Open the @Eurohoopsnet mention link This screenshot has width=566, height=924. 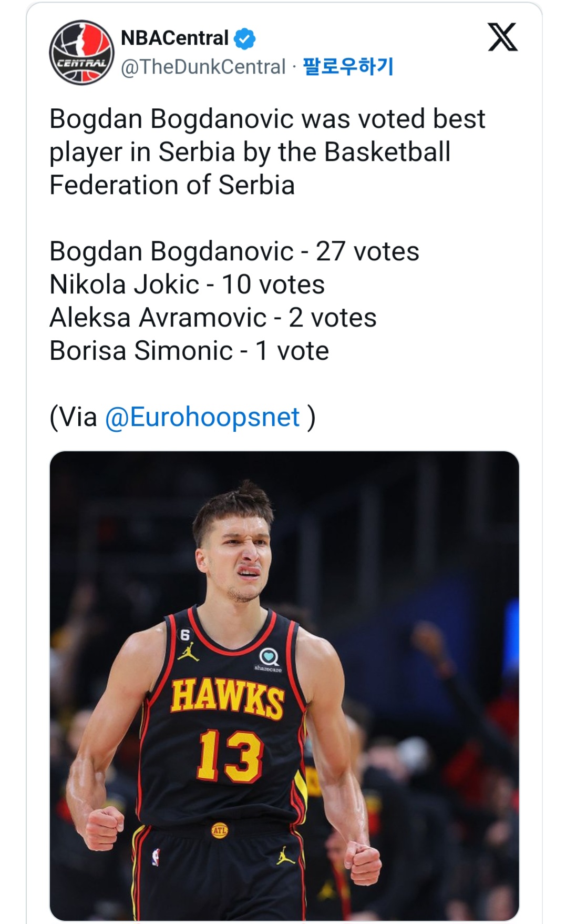click(202, 417)
